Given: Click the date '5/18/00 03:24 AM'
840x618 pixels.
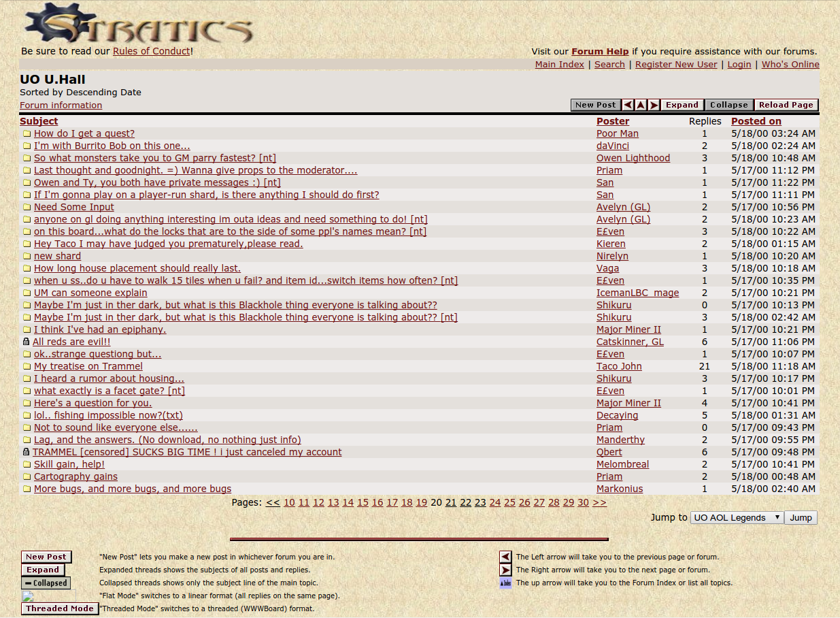Looking at the screenshot, I should coord(773,133).
